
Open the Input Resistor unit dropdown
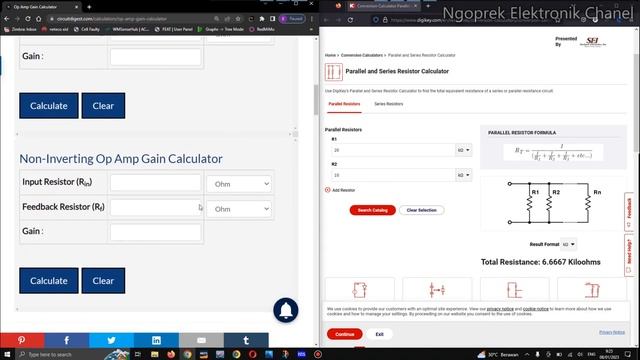click(239, 184)
